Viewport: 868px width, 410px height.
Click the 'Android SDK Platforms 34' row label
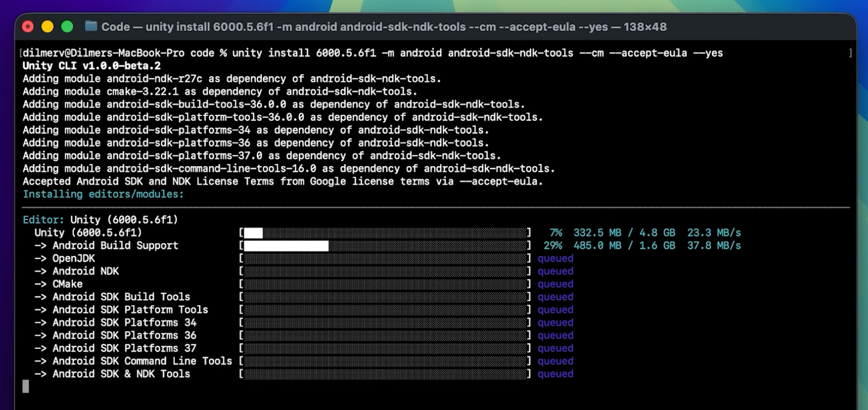coord(124,322)
